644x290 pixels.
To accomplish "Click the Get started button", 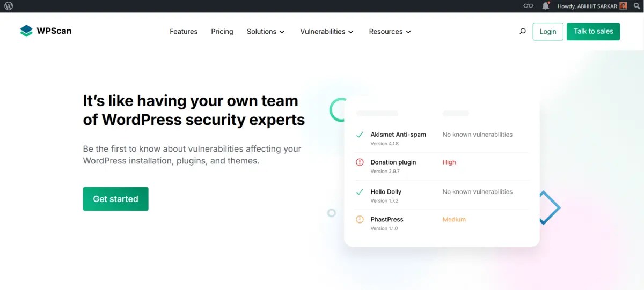I will 115,199.
